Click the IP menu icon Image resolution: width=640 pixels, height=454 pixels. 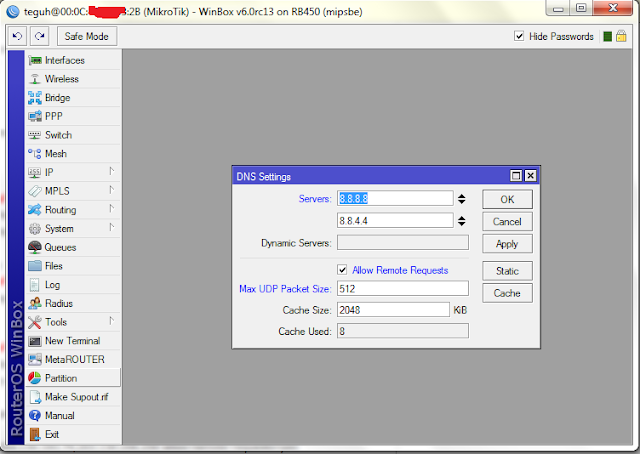35,172
